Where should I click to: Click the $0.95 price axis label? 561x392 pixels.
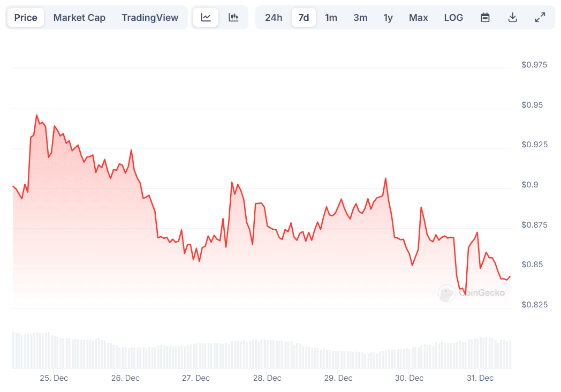[x=532, y=105]
